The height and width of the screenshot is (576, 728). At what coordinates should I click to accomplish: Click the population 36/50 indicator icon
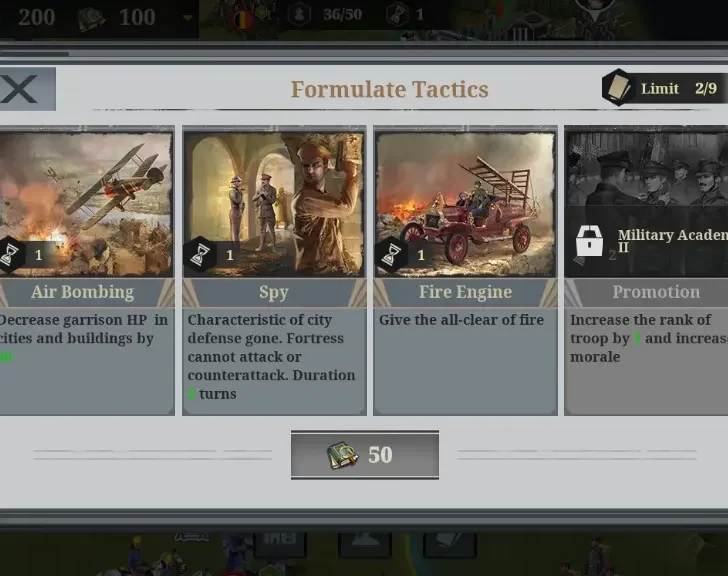click(x=299, y=14)
